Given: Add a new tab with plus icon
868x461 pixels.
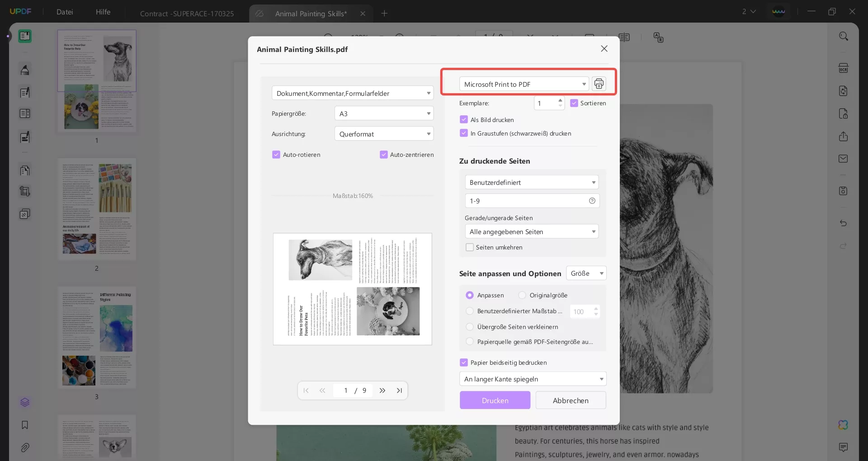Looking at the screenshot, I should point(384,14).
